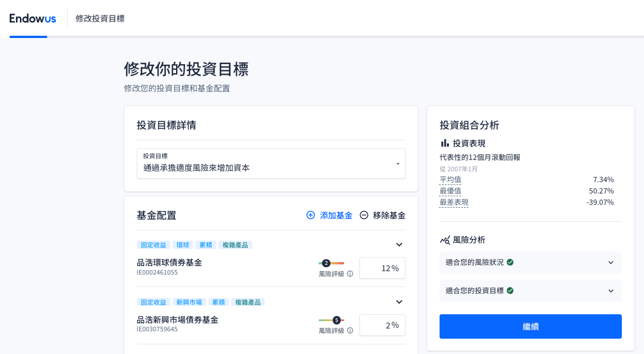Click the plus icon beside 添加基金
The height and width of the screenshot is (354, 644).
tap(311, 216)
